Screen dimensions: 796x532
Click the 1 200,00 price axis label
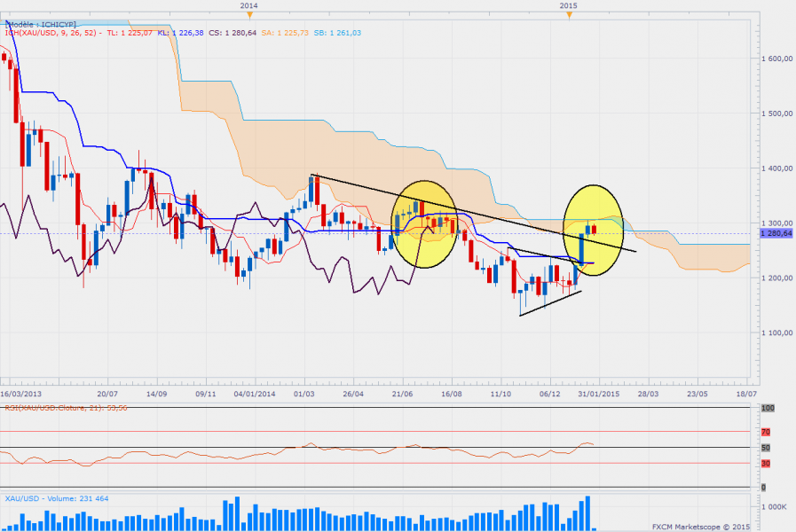tap(776, 278)
